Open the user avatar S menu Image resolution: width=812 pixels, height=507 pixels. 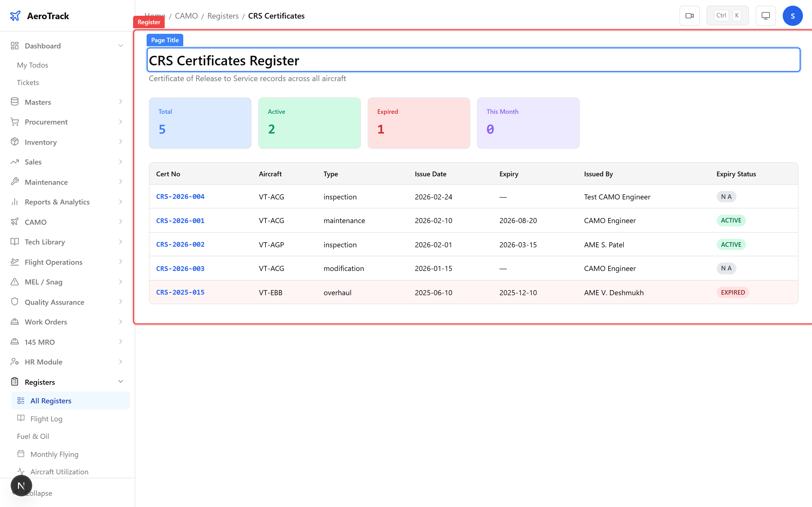tap(792, 16)
